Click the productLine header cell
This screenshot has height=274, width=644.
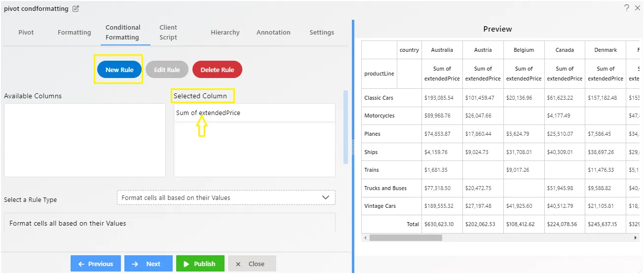point(379,74)
